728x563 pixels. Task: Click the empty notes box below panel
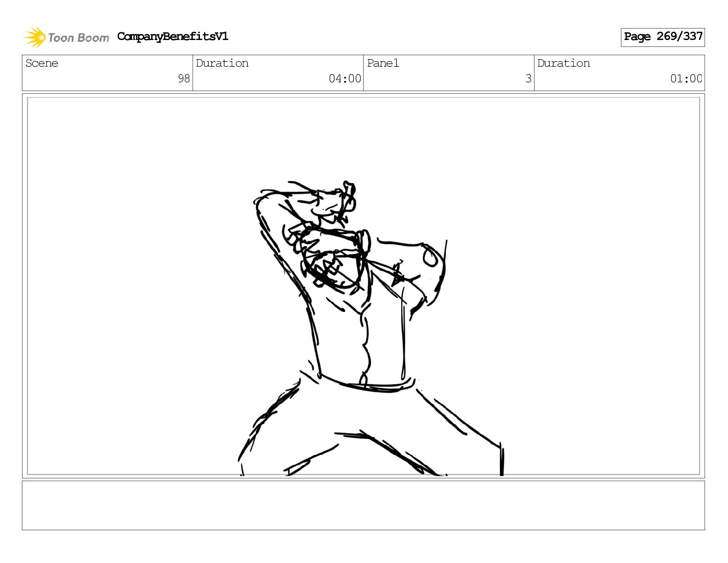click(x=364, y=506)
